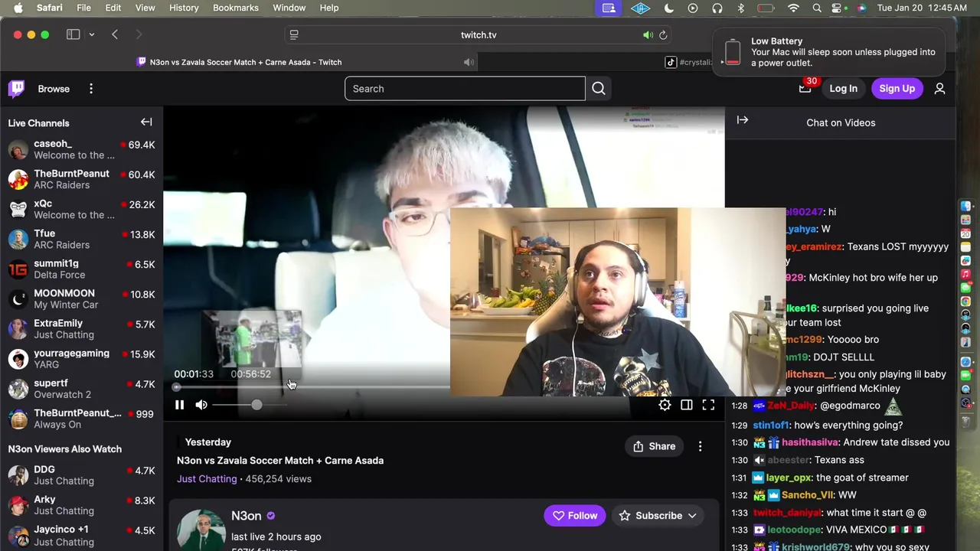Open Control Center in menu bar
Viewport: 980px width, 551px height.
838,8
